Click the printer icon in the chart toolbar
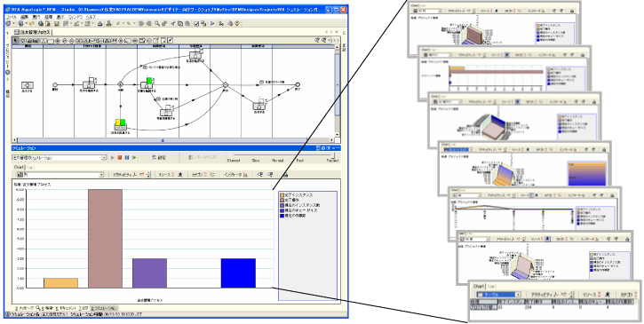 [285, 175]
